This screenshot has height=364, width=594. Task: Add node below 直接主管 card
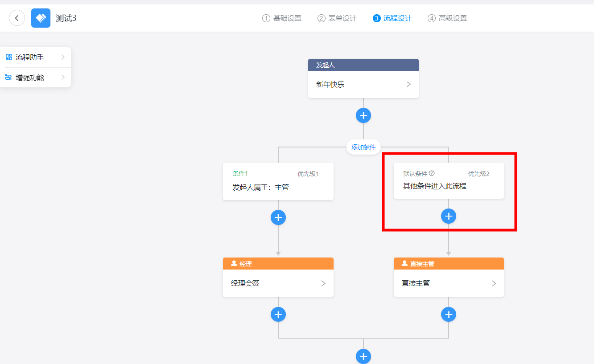[x=449, y=315]
